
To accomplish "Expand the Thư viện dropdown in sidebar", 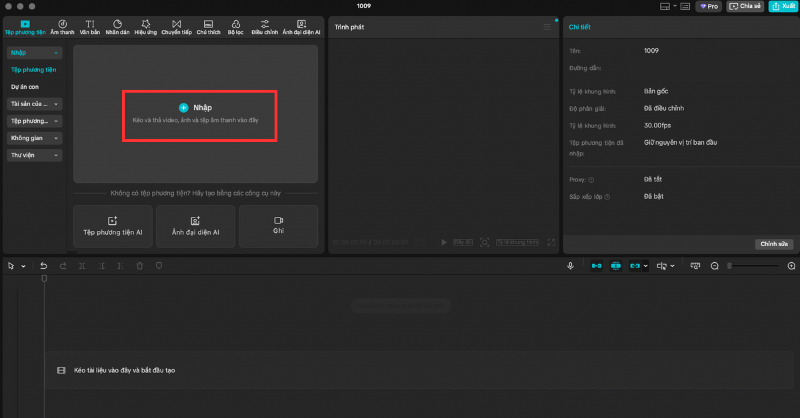I will click(35, 155).
